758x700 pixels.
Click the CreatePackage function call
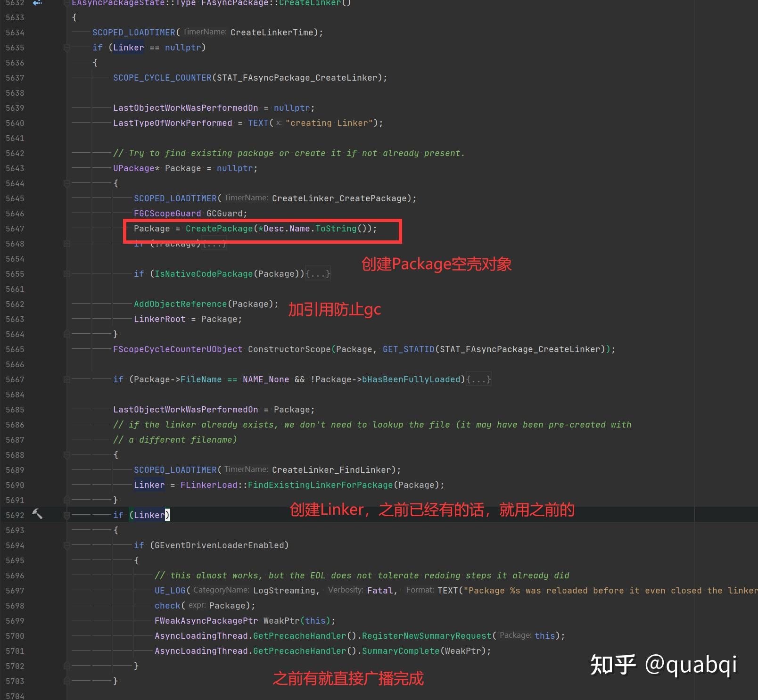tap(219, 229)
